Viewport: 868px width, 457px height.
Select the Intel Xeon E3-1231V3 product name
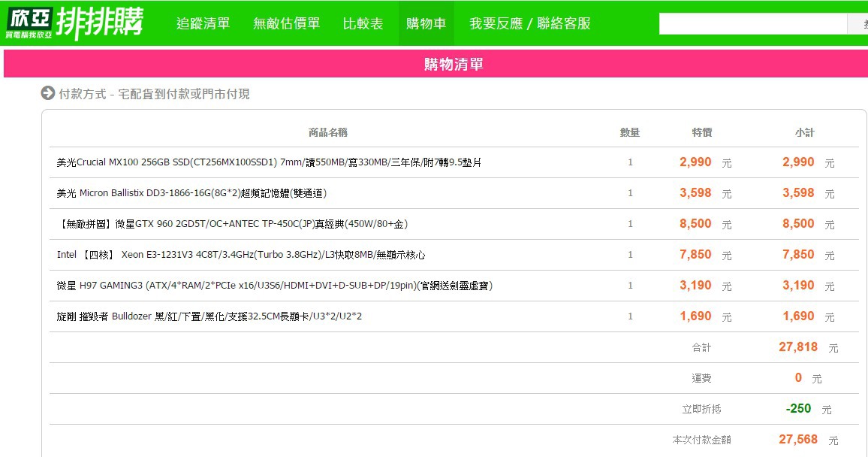tap(241, 255)
